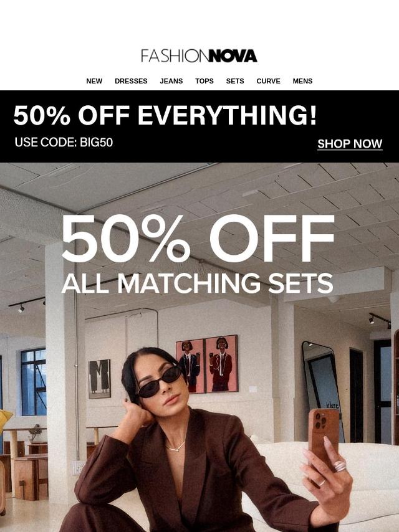399x532 pixels.
Task: Click the black-and-white artwork on left wall
Action: (100, 379)
